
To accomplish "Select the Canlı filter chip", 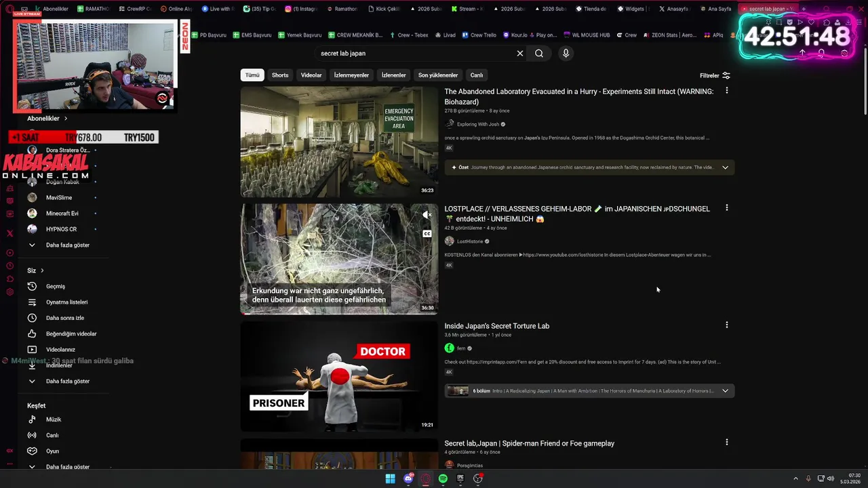I will click(x=477, y=75).
